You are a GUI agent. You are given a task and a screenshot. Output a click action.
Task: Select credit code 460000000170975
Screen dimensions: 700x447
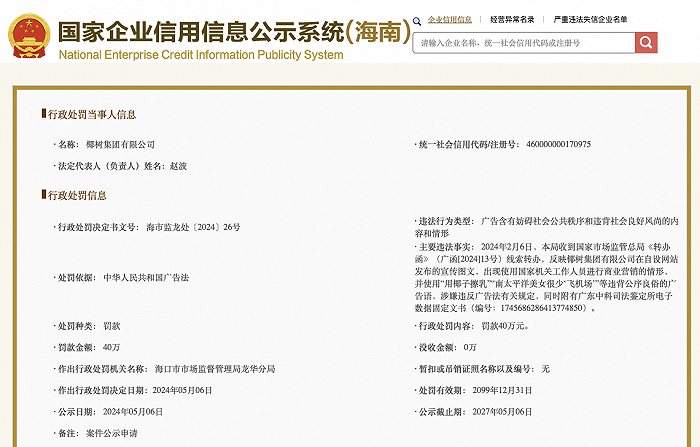[x=558, y=144]
